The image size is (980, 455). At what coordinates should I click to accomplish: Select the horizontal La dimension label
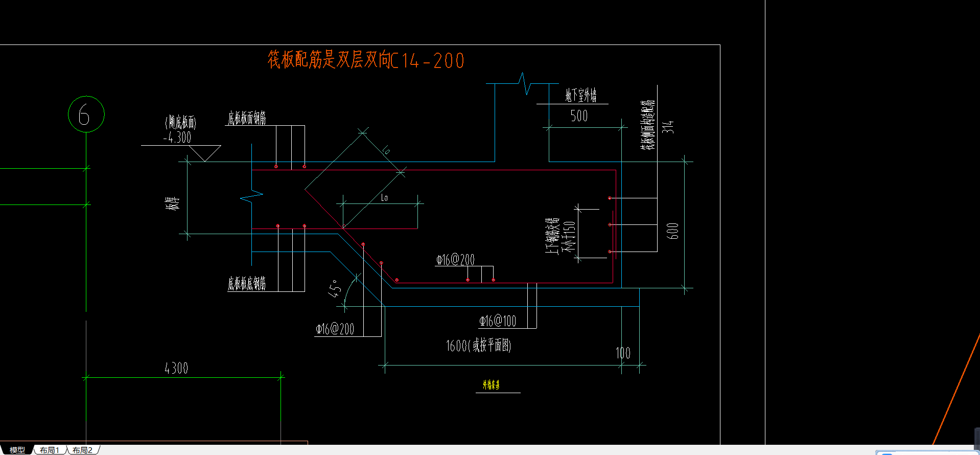click(x=384, y=197)
